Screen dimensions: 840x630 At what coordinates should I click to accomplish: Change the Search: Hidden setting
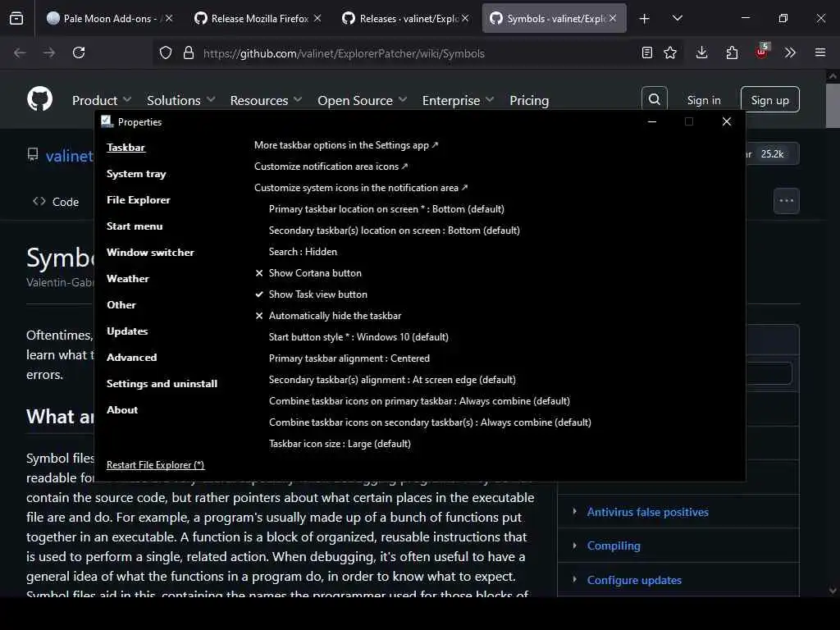[x=303, y=252]
